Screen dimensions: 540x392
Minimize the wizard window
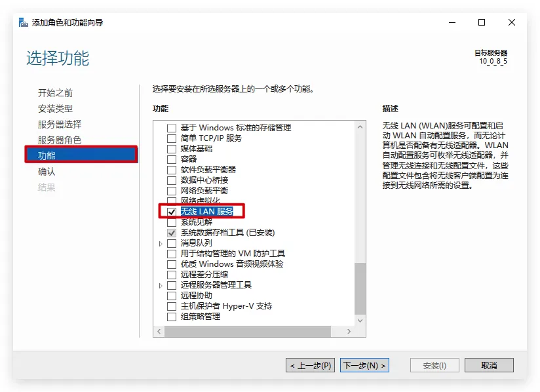coord(452,23)
